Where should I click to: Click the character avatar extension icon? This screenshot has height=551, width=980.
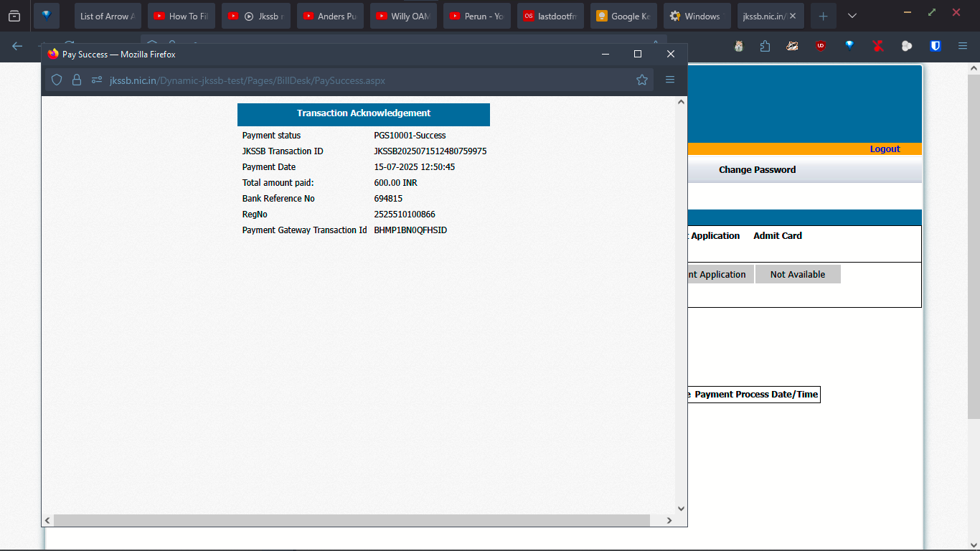(x=739, y=46)
